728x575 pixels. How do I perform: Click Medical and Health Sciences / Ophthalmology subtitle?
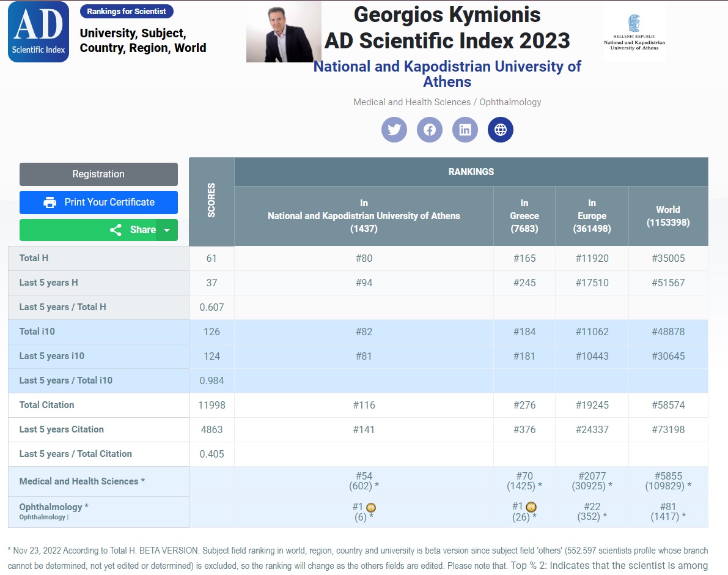pyautogui.click(x=447, y=102)
